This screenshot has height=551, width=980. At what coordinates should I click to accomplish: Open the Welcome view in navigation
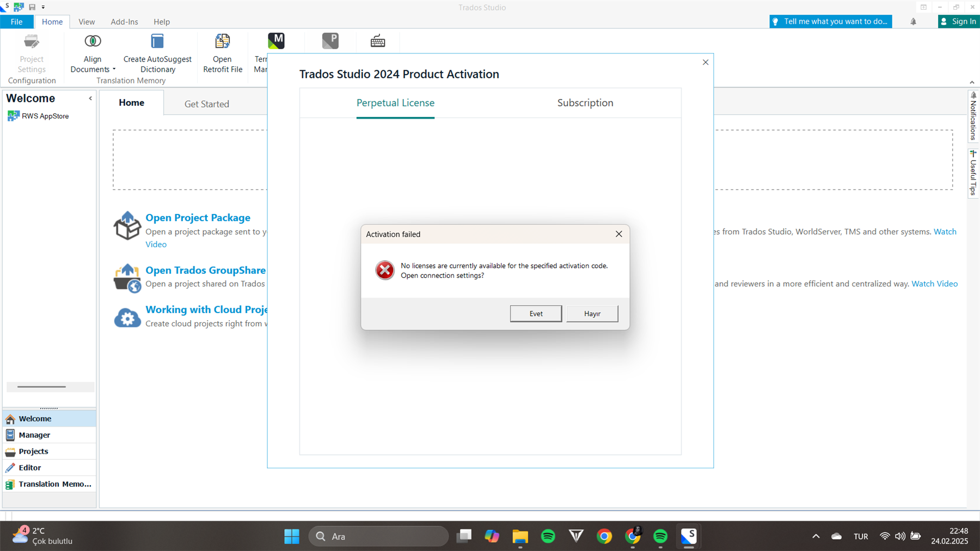pyautogui.click(x=50, y=419)
